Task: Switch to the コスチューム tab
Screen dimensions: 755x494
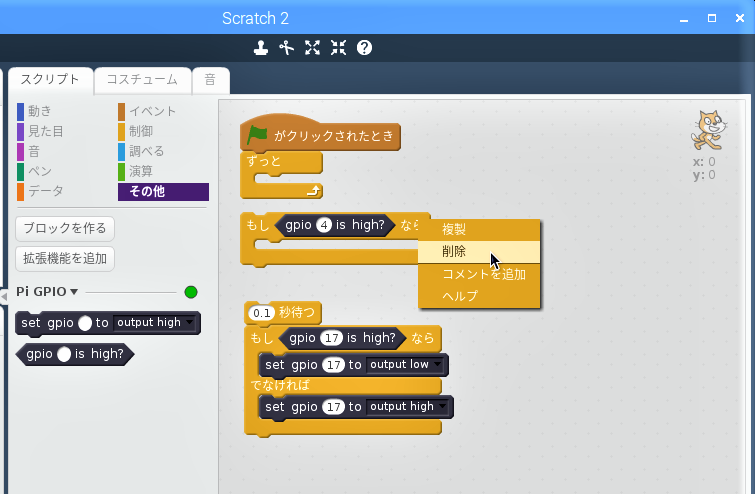Action: pyautogui.click(x=143, y=79)
